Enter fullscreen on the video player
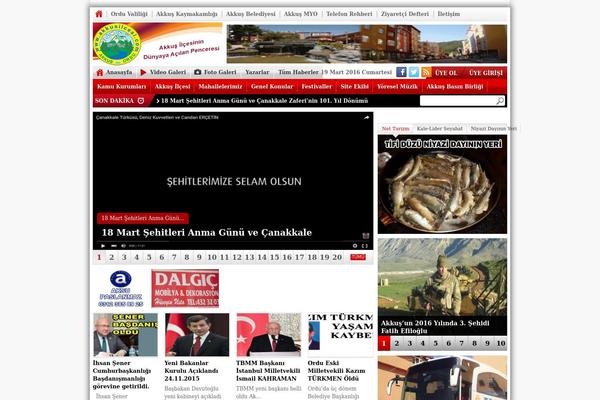The height and width of the screenshot is (400, 600). point(365,246)
